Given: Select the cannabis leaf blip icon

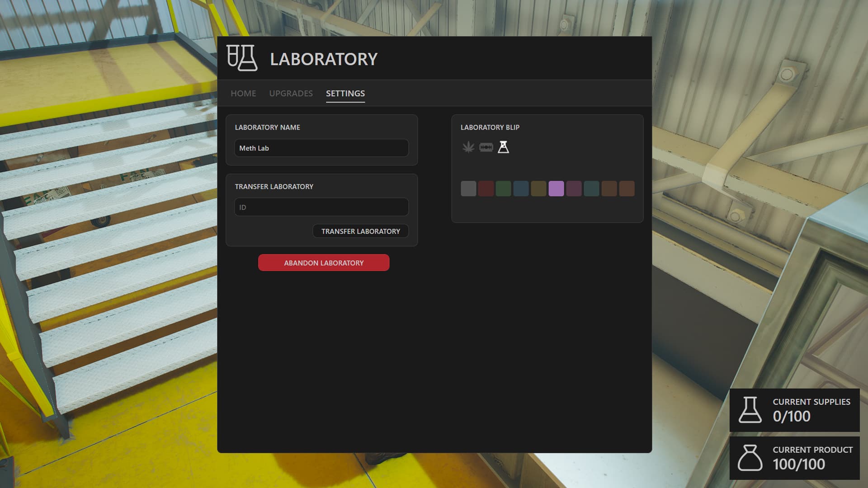Looking at the screenshot, I should point(468,147).
